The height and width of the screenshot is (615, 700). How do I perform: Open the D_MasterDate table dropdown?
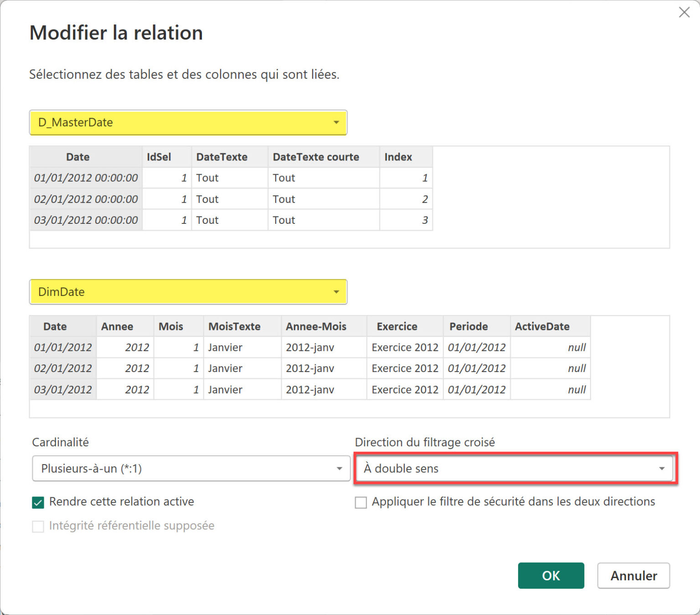click(x=336, y=122)
